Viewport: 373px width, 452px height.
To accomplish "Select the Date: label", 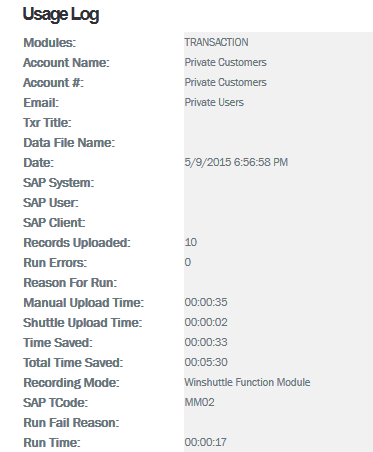I will point(38,163).
